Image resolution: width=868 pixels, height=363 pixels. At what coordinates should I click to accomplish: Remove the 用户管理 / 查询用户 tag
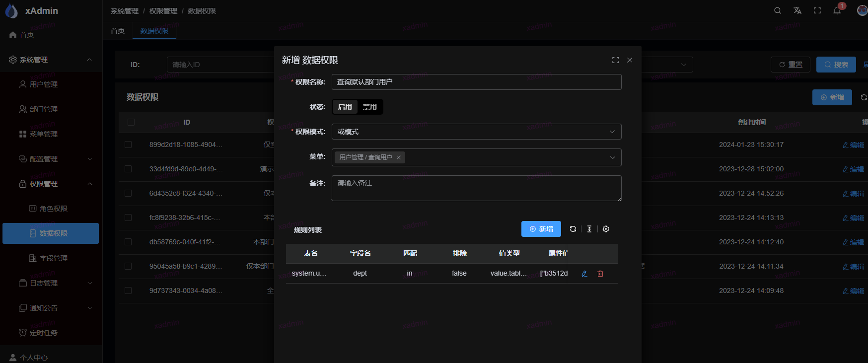[399, 157]
